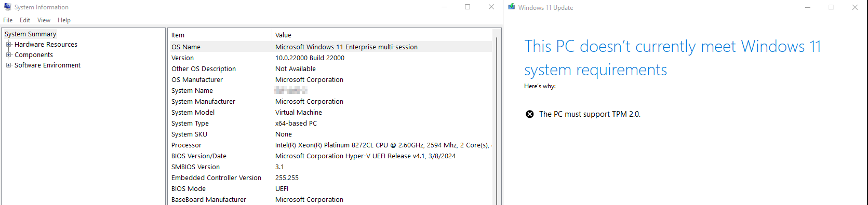Close the System Information window

coord(491,7)
